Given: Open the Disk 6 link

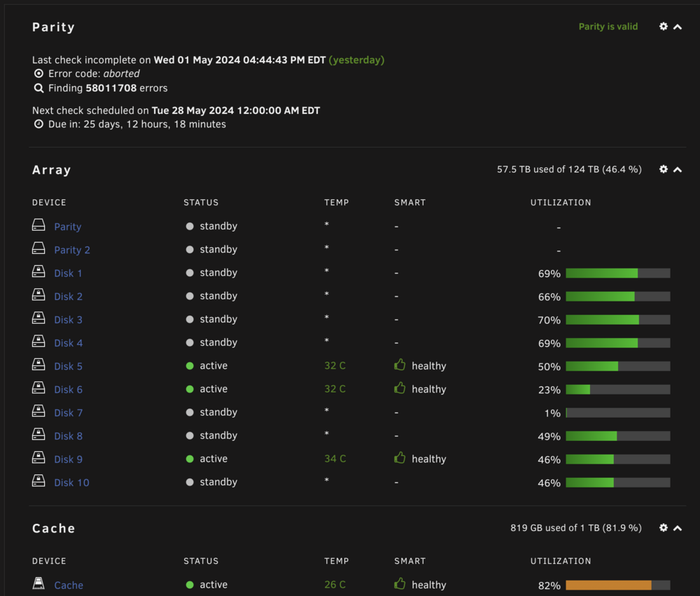Looking at the screenshot, I should click(x=68, y=390).
